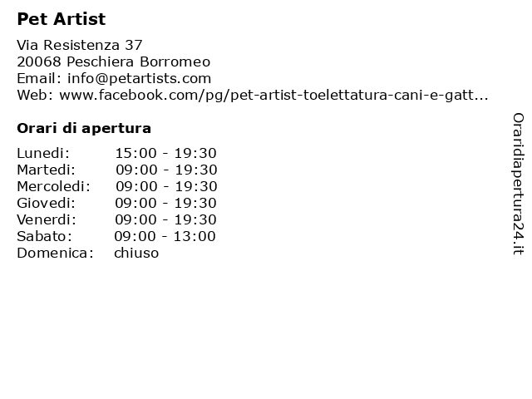Image resolution: width=532 pixels, height=399 pixels.
Task: Click the Orariodiapertura24.it vertical watermark
Action: [518, 184]
